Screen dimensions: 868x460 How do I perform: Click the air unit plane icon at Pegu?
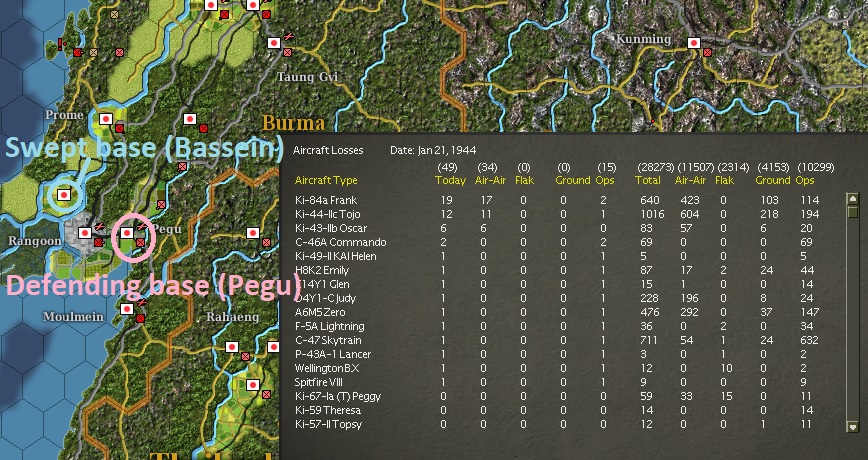coord(142,227)
